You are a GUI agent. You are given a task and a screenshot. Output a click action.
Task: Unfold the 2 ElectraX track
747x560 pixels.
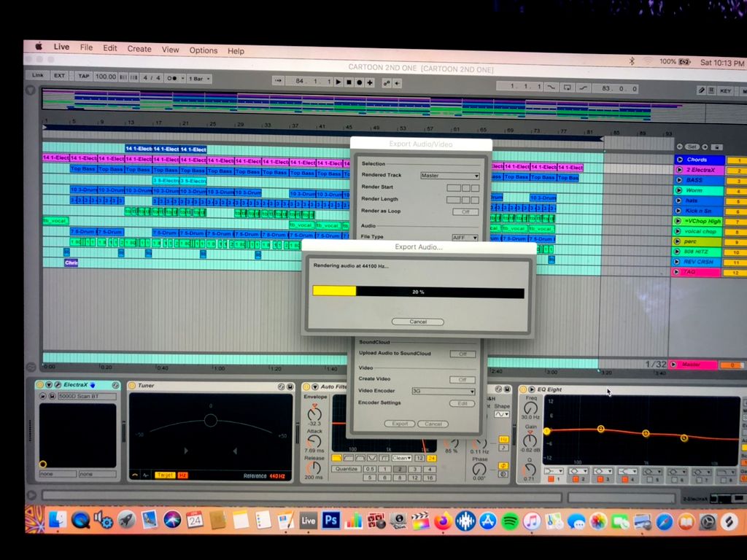(x=680, y=169)
